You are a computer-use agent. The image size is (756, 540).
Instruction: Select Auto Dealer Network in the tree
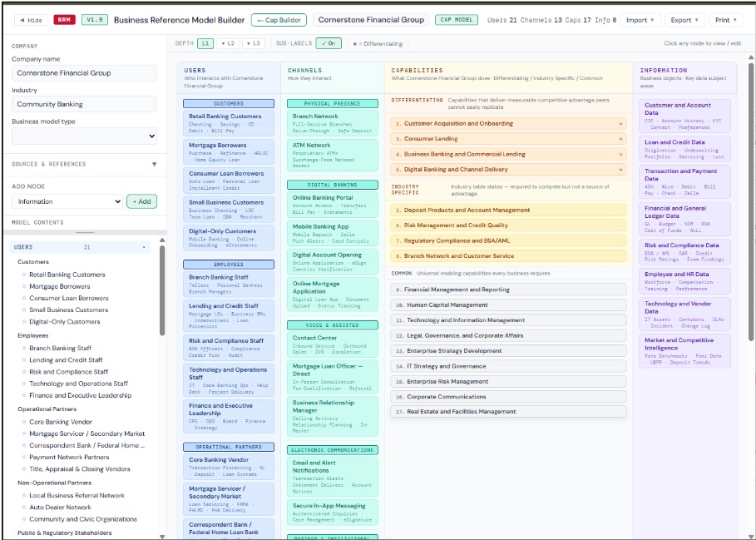[x=60, y=508]
